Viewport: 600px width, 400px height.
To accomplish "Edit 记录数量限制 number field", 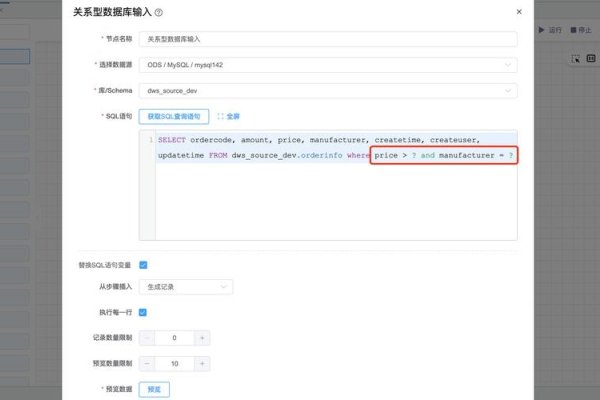I will (x=174, y=338).
